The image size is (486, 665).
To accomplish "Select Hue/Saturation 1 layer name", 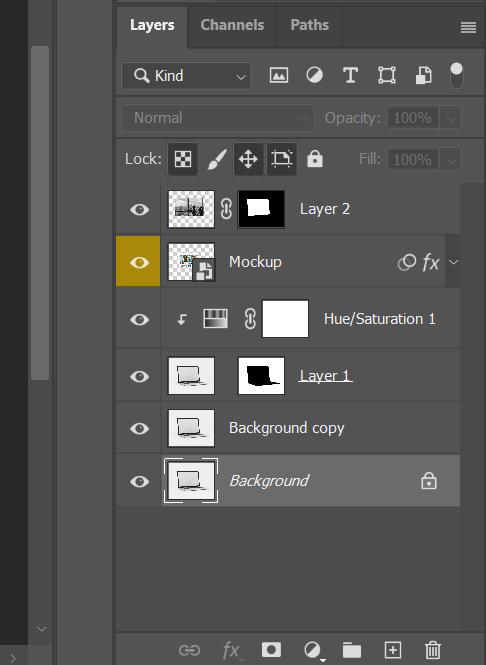I will 380,319.
